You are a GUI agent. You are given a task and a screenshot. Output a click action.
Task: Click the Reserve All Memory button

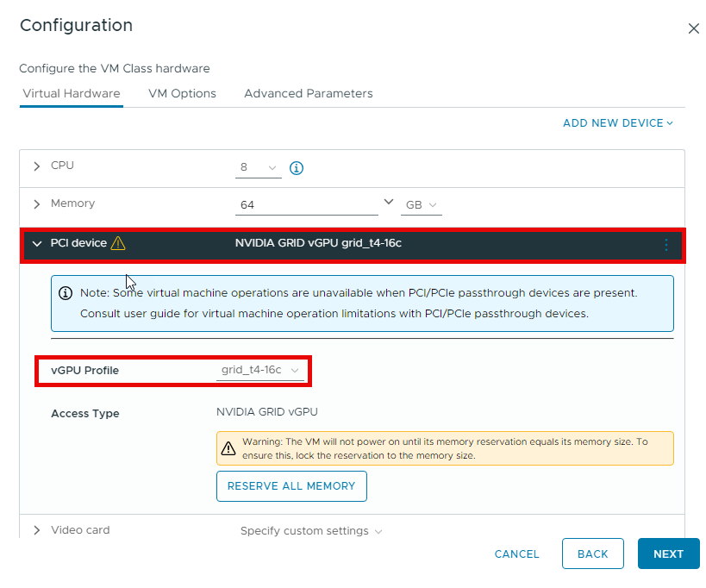(x=291, y=486)
